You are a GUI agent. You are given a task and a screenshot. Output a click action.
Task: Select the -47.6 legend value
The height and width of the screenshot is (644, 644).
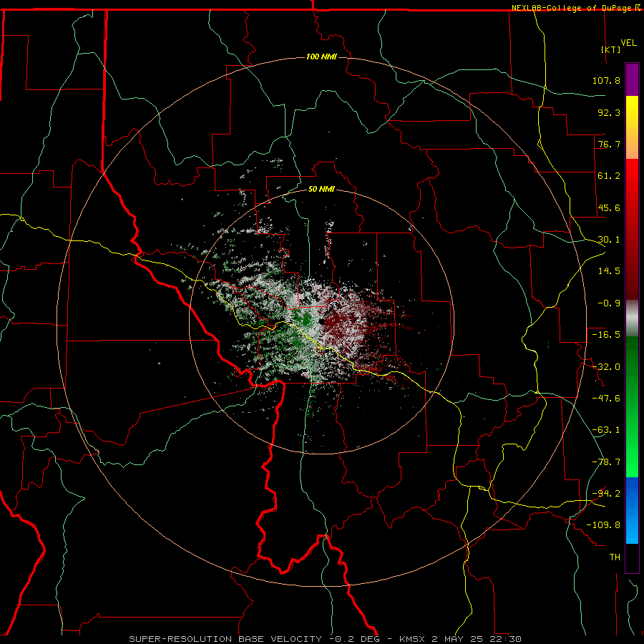[606, 399]
